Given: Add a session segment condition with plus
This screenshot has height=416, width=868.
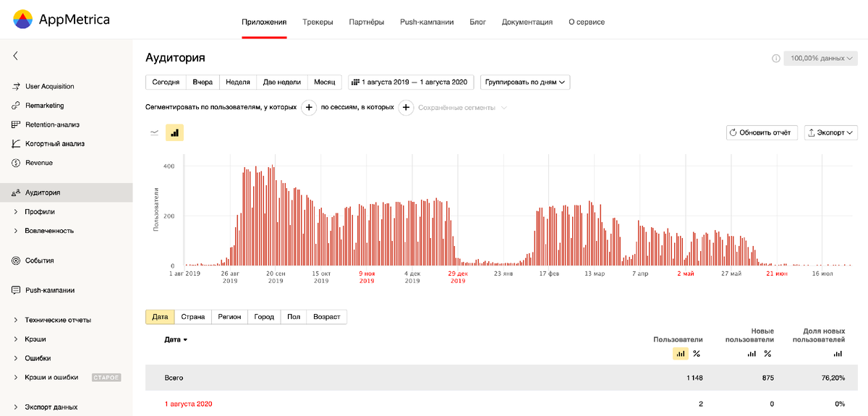Looking at the screenshot, I should tap(407, 108).
